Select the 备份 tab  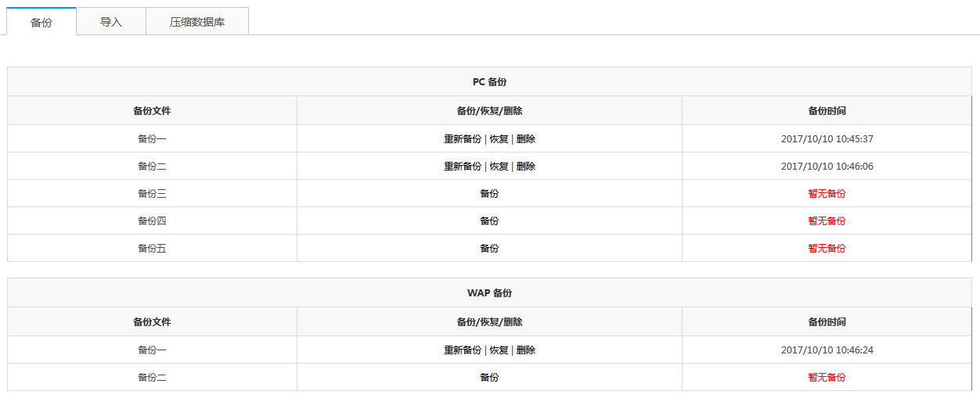(x=41, y=22)
